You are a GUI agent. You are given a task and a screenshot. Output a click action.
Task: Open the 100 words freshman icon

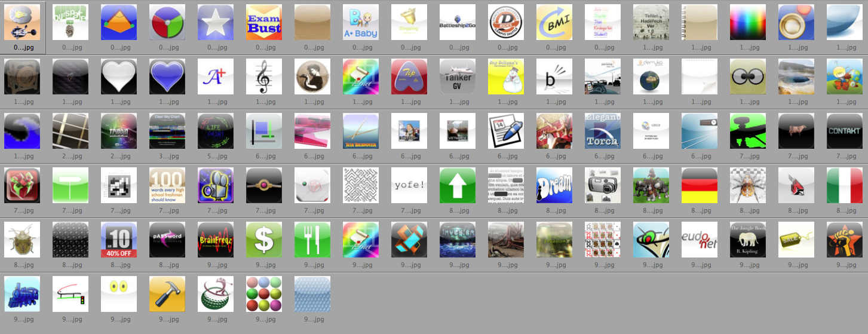[x=167, y=185]
